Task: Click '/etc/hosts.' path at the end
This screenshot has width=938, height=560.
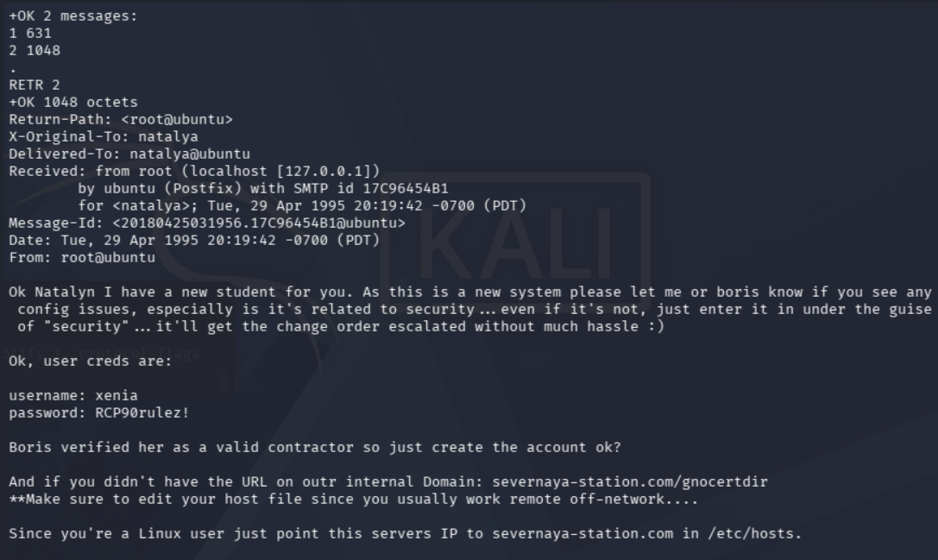Action: pyautogui.click(x=755, y=533)
